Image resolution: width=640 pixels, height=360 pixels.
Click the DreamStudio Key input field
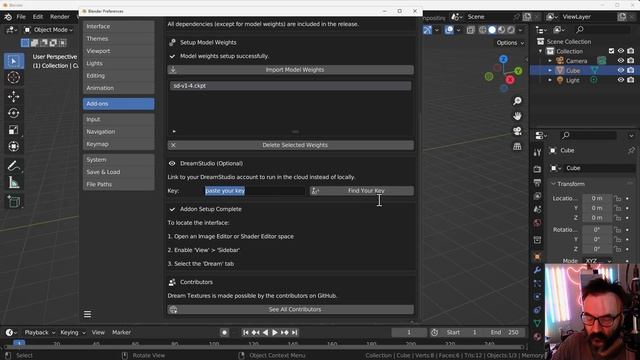(254, 191)
